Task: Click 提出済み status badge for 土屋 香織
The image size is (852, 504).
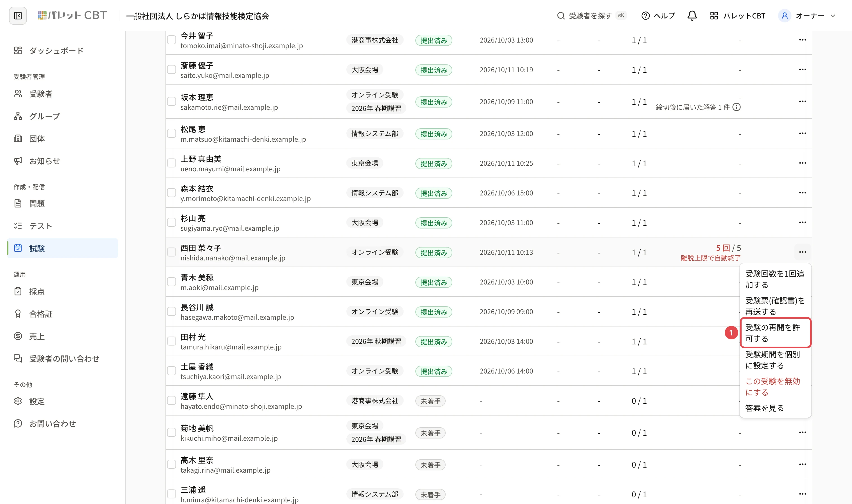Action: [x=434, y=371]
